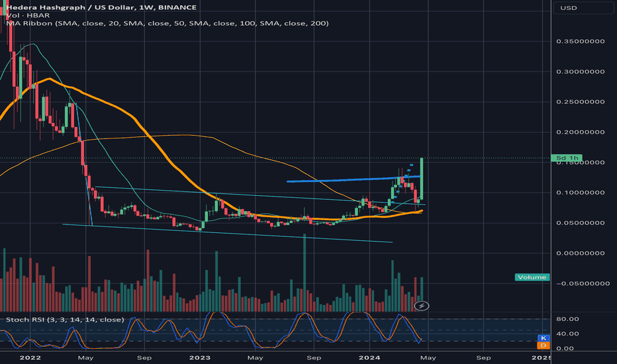Click the 2022 time axis label

pos(30,357)
